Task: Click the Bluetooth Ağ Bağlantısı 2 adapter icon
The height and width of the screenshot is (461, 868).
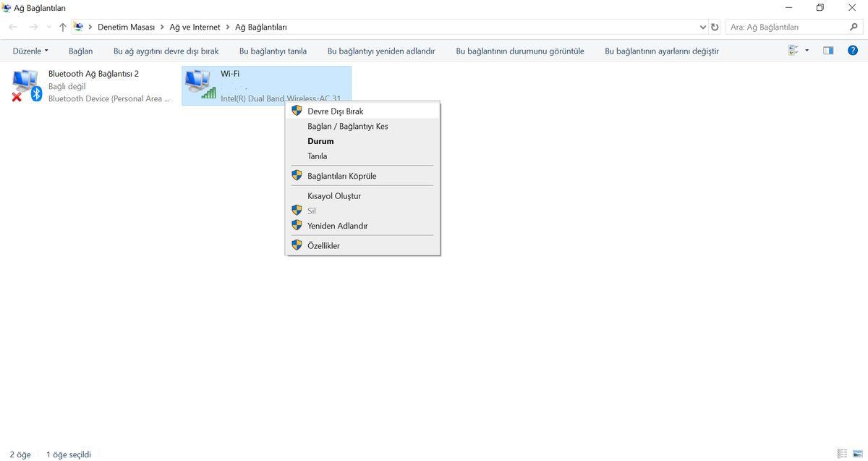Action: [27, 85]
